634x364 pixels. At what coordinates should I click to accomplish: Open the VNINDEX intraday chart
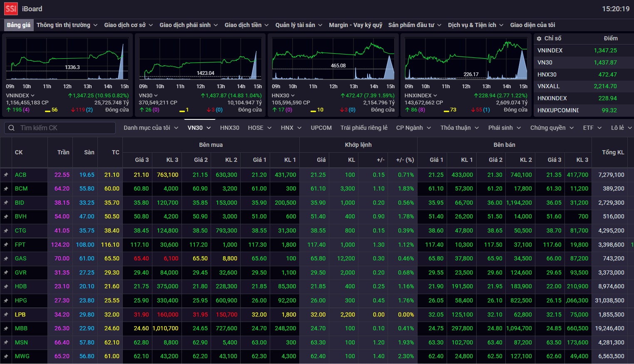[67, 59]
